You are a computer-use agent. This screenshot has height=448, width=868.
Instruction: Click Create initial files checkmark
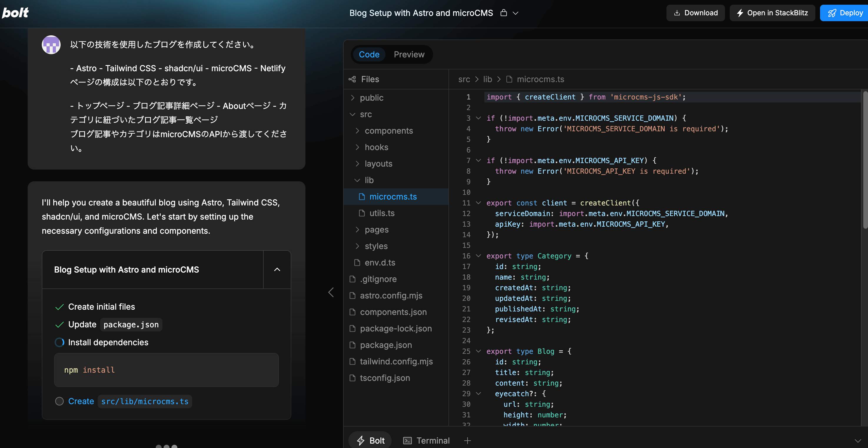(x=59, y=307)
